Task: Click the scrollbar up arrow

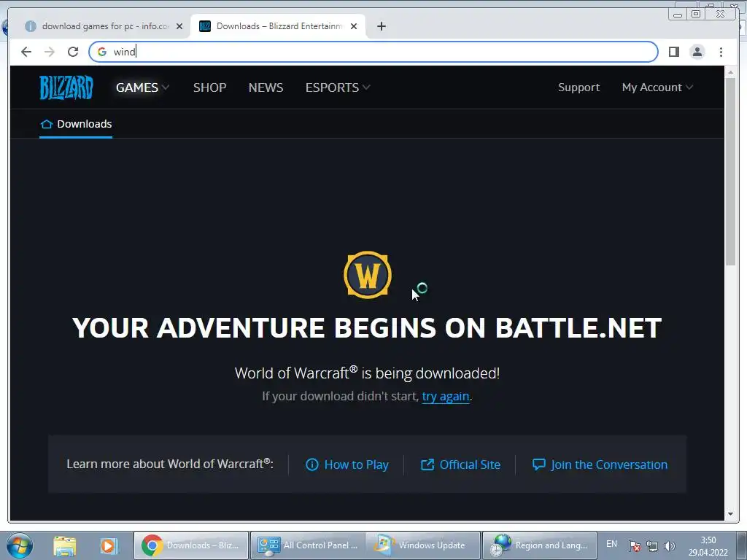Action: pos(730,72)
